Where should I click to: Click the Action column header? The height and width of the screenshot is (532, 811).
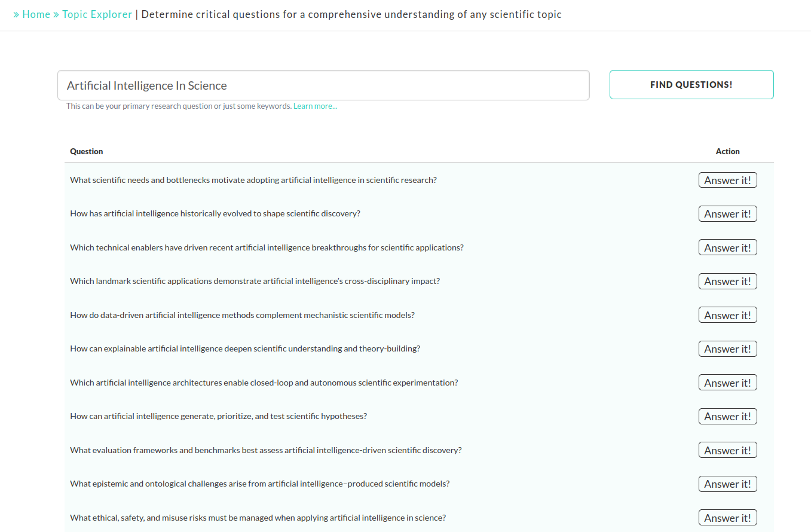727,152
